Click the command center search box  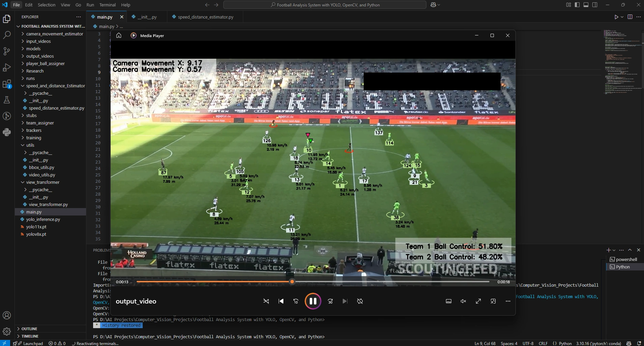[325, 5]
